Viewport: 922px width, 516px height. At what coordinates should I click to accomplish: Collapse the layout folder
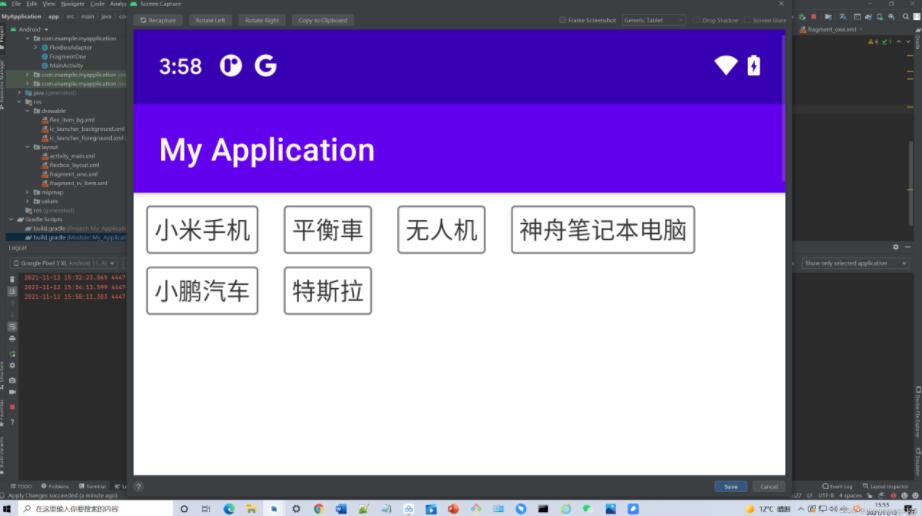click(28, 147)
